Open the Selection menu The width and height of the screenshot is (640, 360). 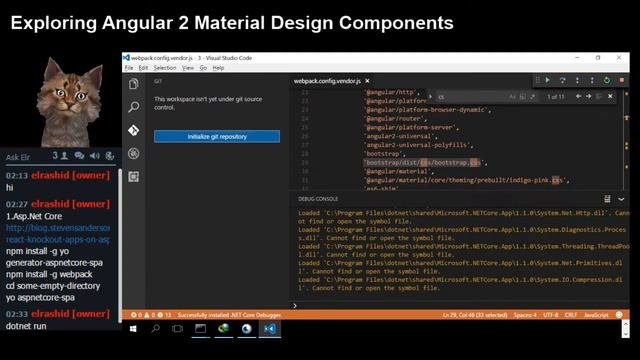[x=165, y=68]
